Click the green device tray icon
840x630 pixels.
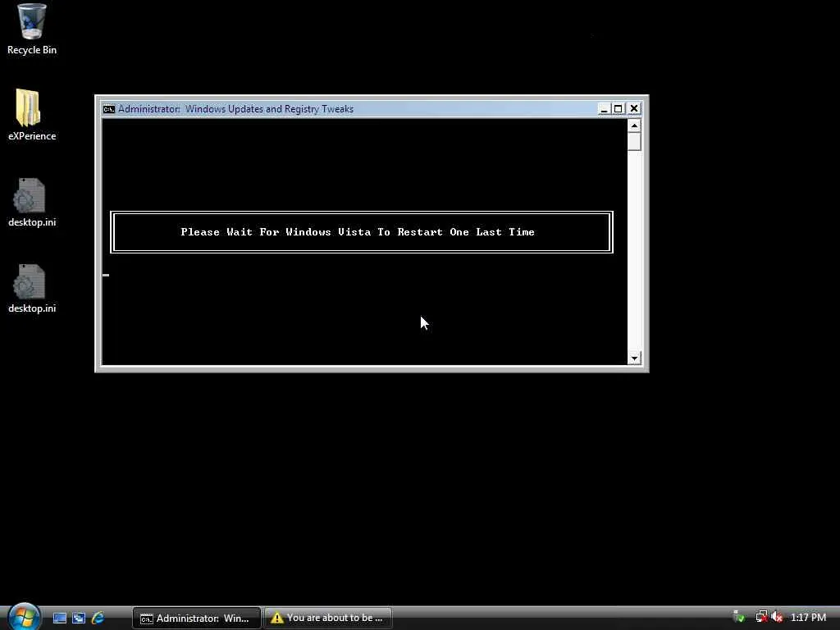pos(739,617)
